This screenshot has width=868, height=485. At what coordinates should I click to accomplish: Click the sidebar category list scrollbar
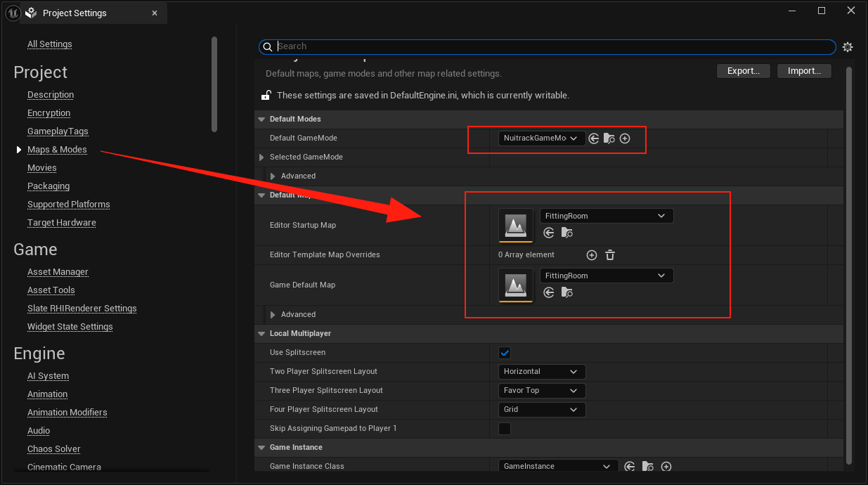coord(214,84)
